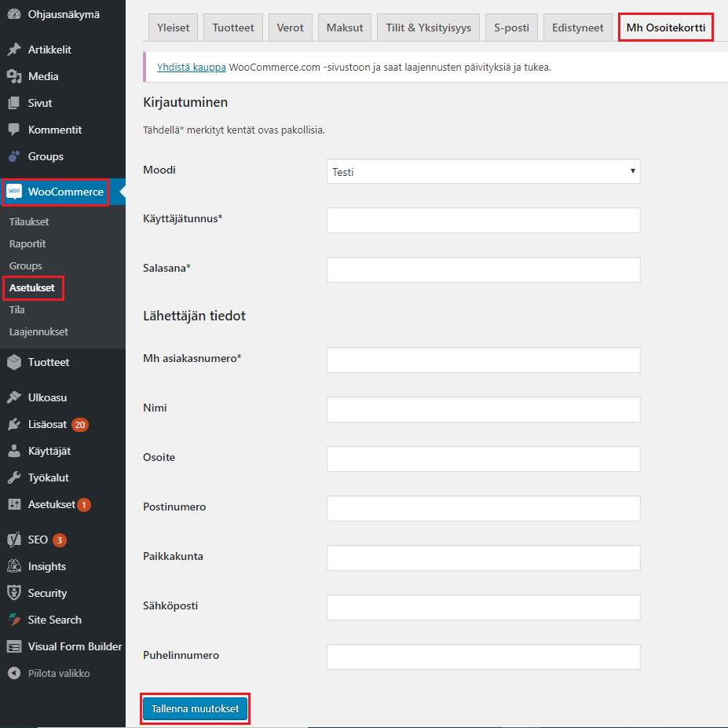Focus the Nimi input field
Viewport: 728px width, 728px height.
[x=483, y=409]
